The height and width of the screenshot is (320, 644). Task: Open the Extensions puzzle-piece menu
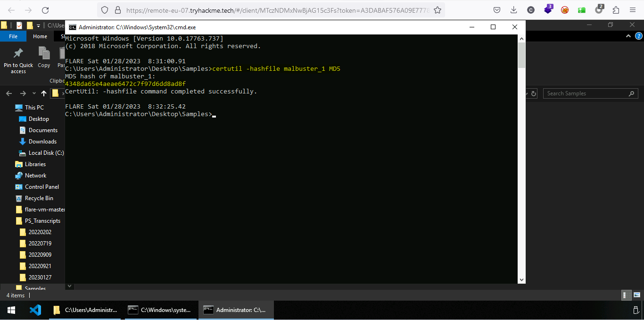point(616,10)
